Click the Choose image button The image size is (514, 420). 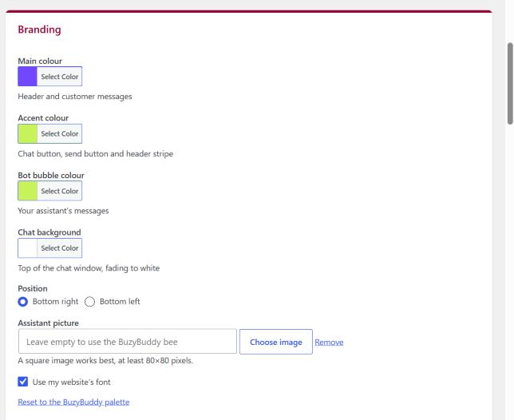coord(276,342)
